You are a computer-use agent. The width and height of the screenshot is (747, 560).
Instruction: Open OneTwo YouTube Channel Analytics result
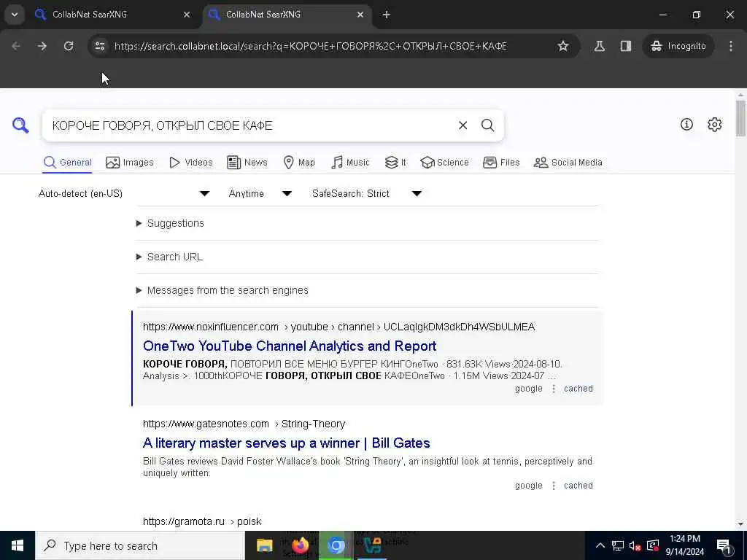290,346
